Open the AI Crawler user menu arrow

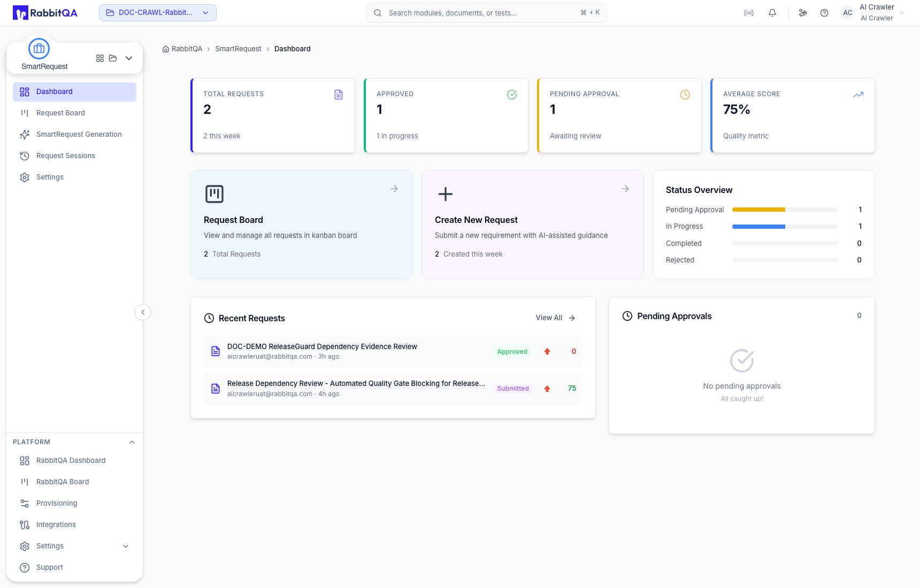[x=902, y=13]
